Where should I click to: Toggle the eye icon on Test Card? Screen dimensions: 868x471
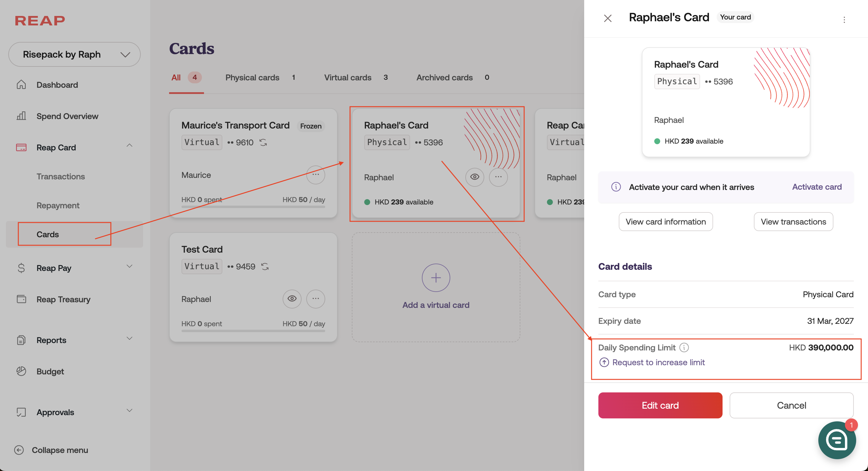pyautogui.click(x=292, y=299)
